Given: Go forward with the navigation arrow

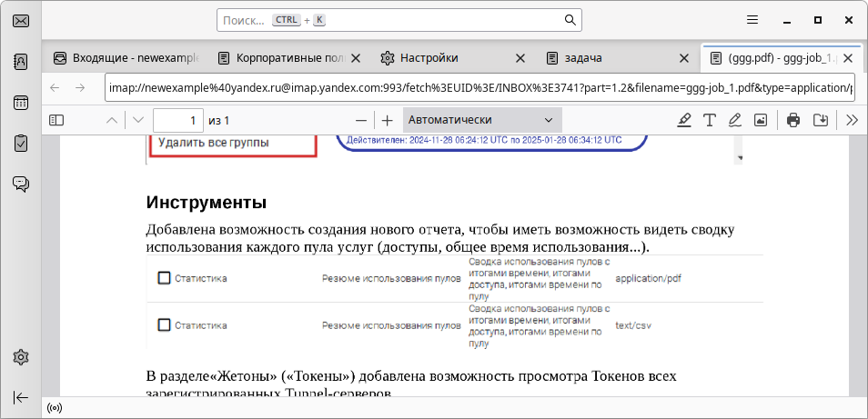Looking at the screenshot, I should 80,88.
